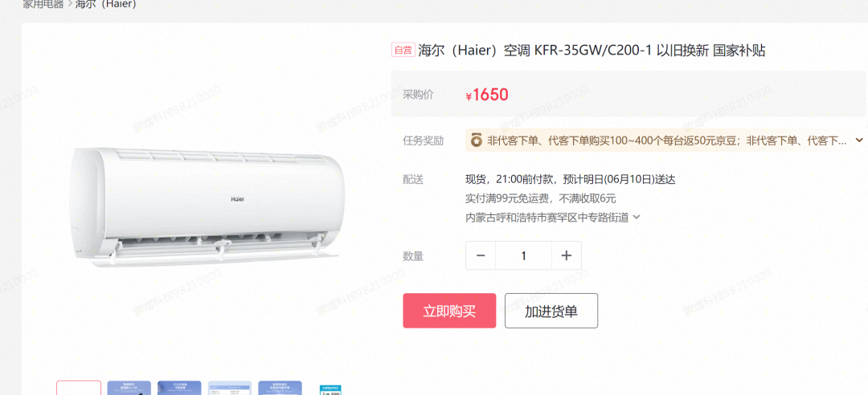The width and height of the screenshot is (868, 395).
Task: Click the 海尔（Haier） breadcrumb link
Action: [x=106, y=4]
